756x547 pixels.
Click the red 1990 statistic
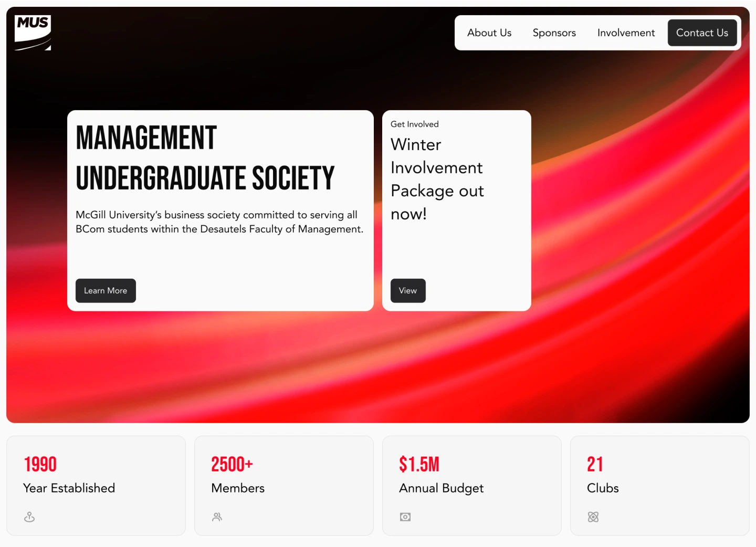40,464
